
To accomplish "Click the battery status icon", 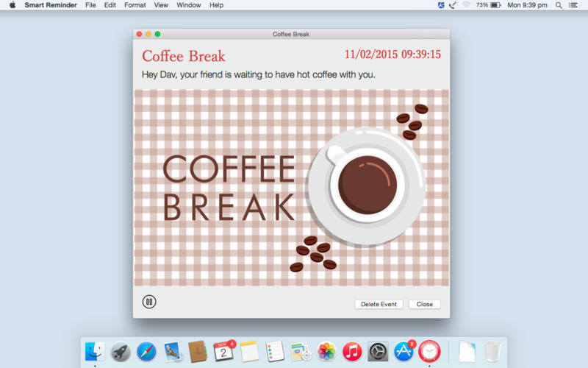I will click(495, 5).
